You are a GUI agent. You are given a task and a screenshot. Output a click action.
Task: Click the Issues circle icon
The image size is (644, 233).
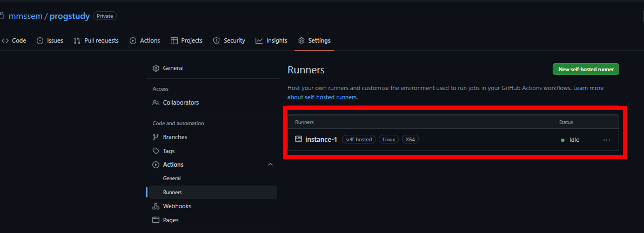click(40, 40)
